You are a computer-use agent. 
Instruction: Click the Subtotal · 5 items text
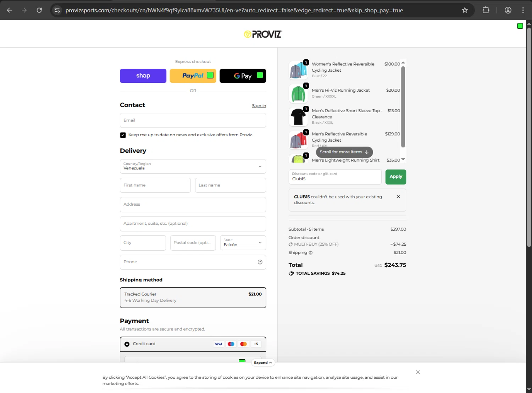[x=306, y=229]
